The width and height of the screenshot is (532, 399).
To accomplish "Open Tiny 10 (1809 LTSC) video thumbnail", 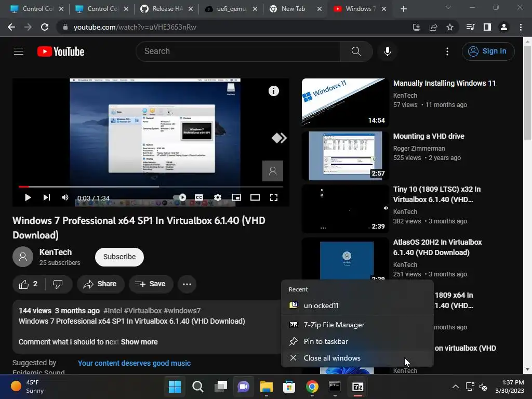I will [x=345, y=209].
